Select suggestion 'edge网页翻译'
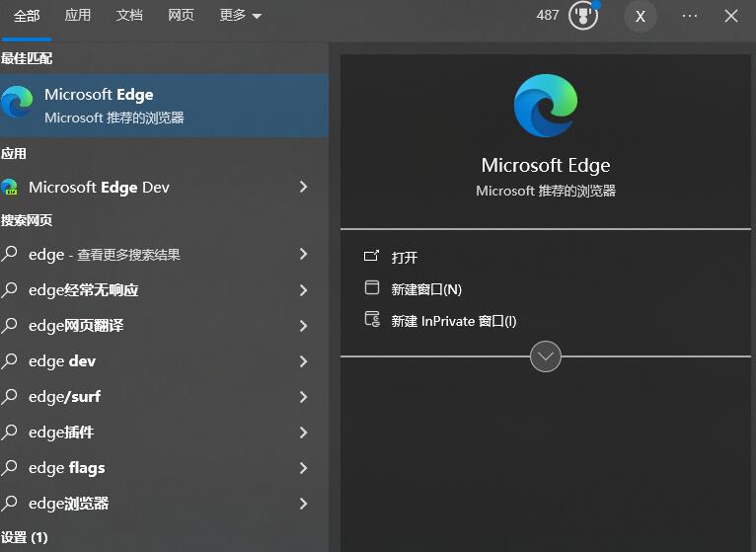This screenshot has height=552, width=756. tap(76, 326)
